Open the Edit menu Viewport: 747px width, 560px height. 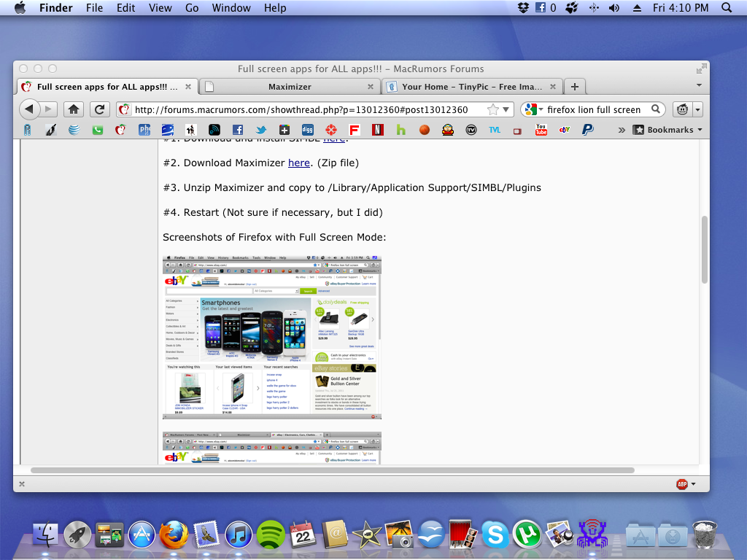pos(125,7)
